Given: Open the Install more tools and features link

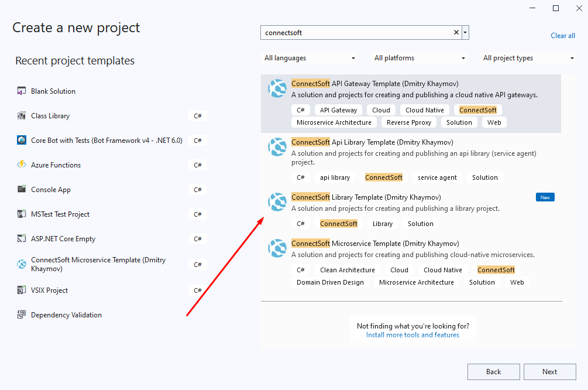Looking at the screenshot, I should coord(412,334).
